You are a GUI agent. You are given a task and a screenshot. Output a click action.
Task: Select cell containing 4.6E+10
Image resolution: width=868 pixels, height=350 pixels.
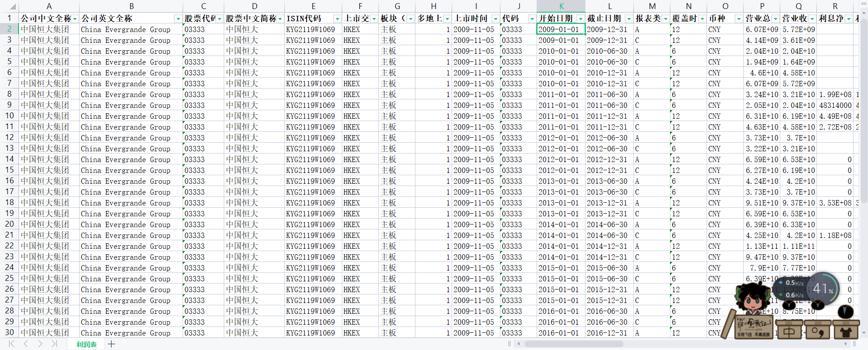762,73
